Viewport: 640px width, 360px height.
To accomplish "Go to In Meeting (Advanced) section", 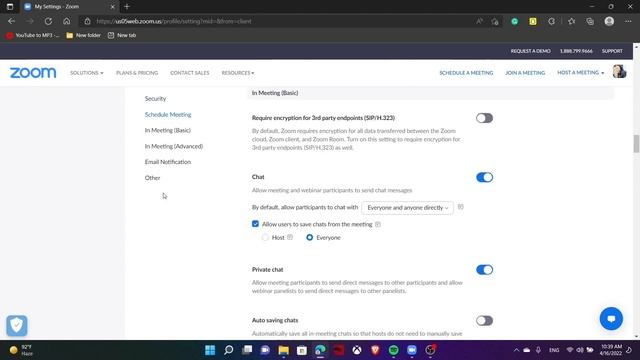I will (173, 146).
